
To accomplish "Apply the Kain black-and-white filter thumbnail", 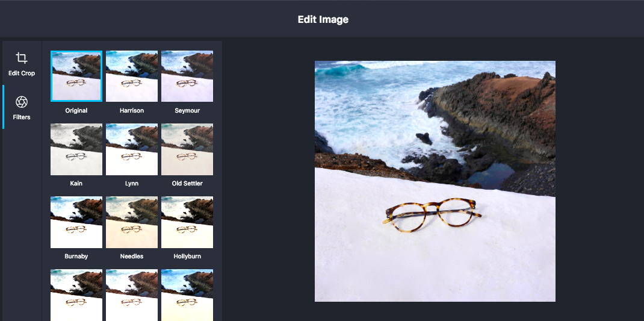I will [76, 149].
